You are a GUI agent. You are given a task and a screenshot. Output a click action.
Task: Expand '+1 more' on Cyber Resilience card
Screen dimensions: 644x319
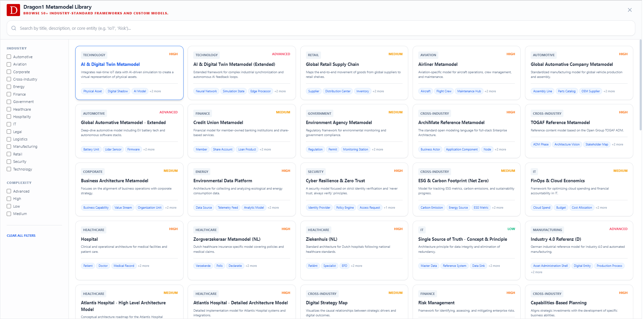coord(389,208)
